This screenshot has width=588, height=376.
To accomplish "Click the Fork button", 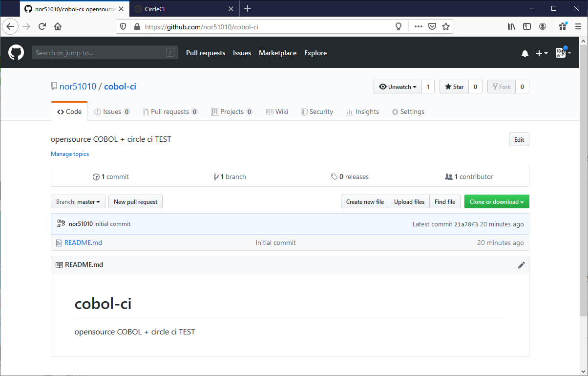I will click(501, 87).
